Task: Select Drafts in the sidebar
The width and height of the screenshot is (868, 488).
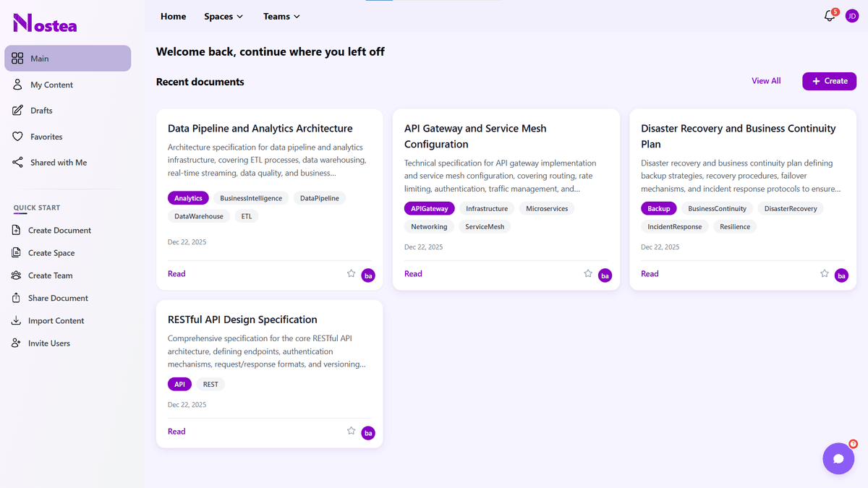Action: 41,111
